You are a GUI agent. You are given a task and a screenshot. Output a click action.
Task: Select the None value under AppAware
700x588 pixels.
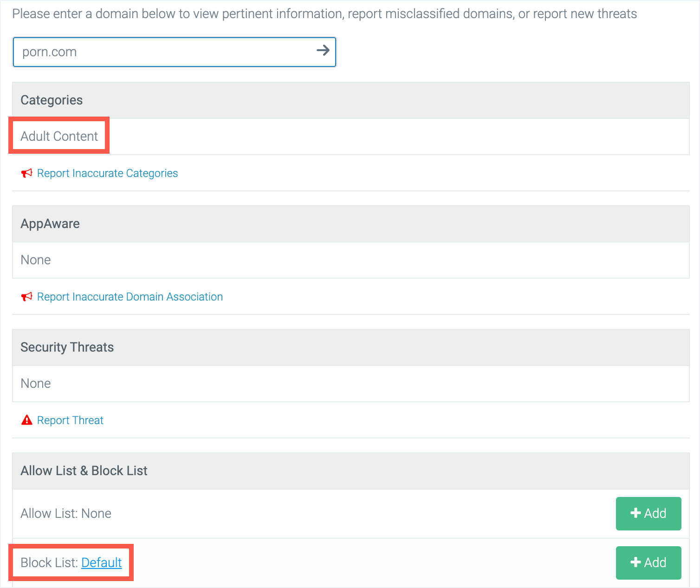tap(36, 260)
